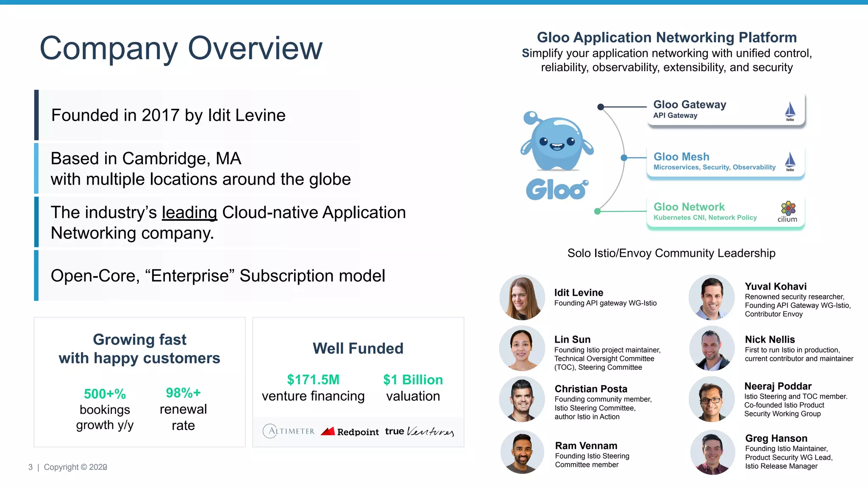Click 'Solo Istio/Envoy Community Leadership' heading
This screenshot has height=488, width=868.
tap(671, 253)
